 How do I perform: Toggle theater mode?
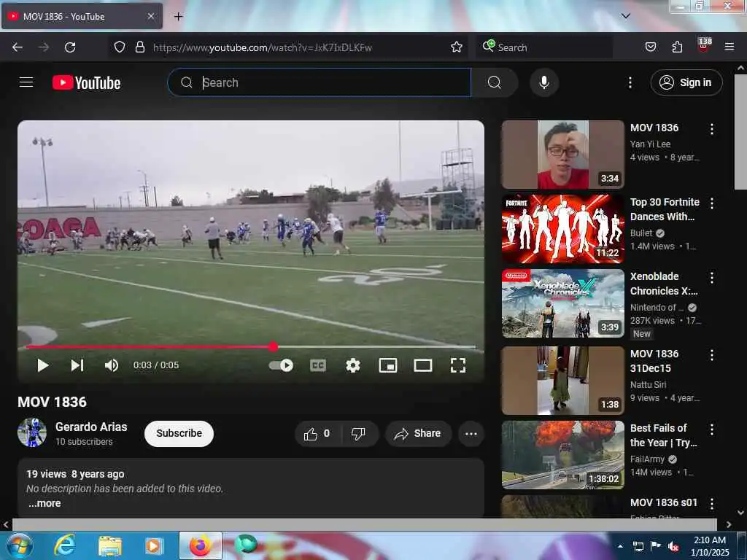pyautogui.click(x=423, y=365)
